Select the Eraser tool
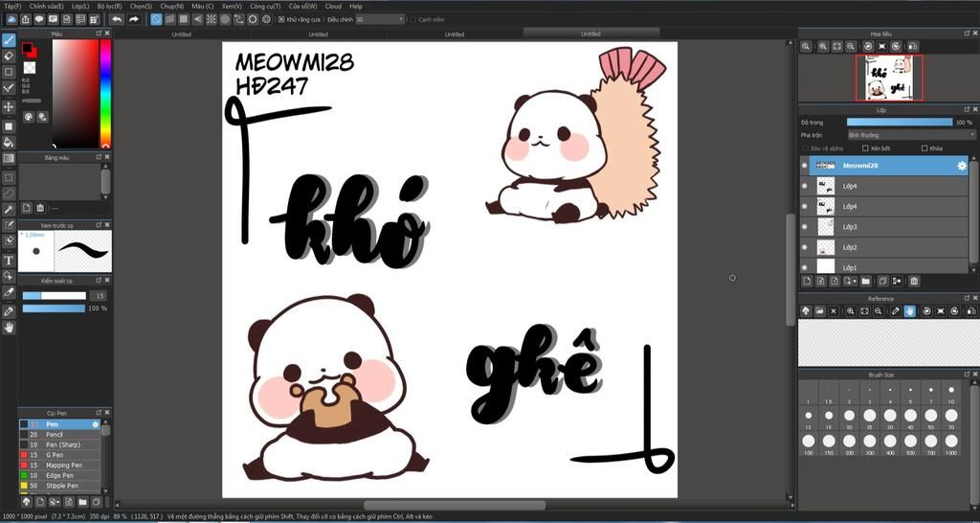The image size is (980, 523). (x=9, y=56)
